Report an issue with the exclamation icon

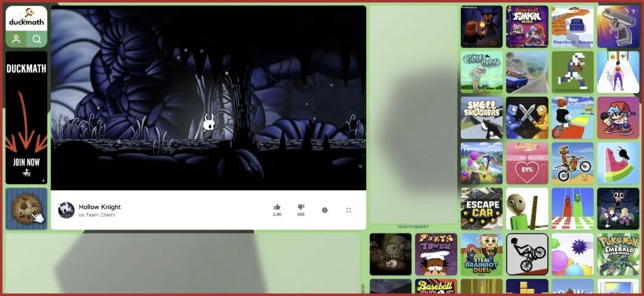point(325,210)
